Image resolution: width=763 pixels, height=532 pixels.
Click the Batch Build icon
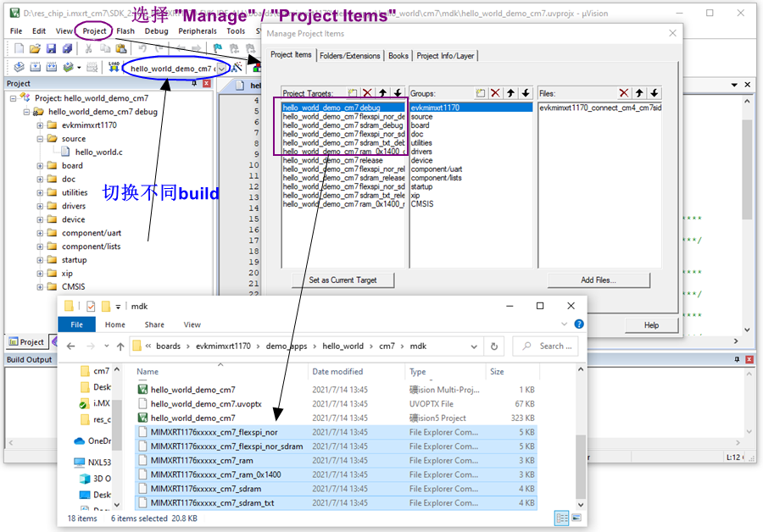coord(68,67)
